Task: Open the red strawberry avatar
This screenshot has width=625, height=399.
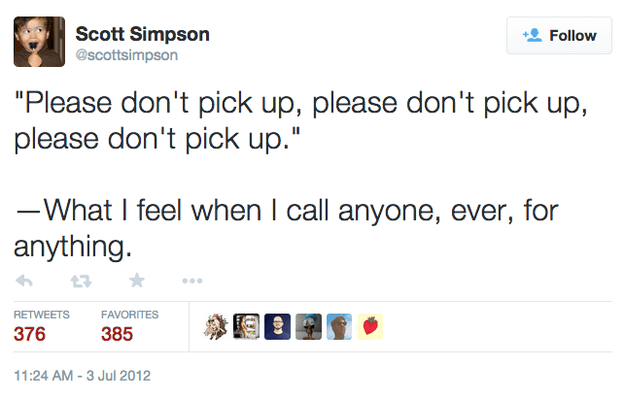Action: [370, 327]
